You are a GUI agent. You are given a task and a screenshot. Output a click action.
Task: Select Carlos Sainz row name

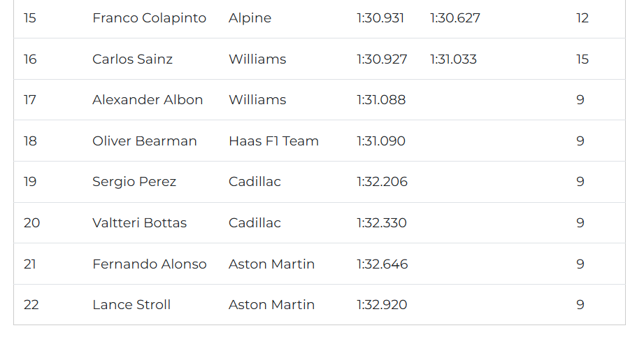132,59
